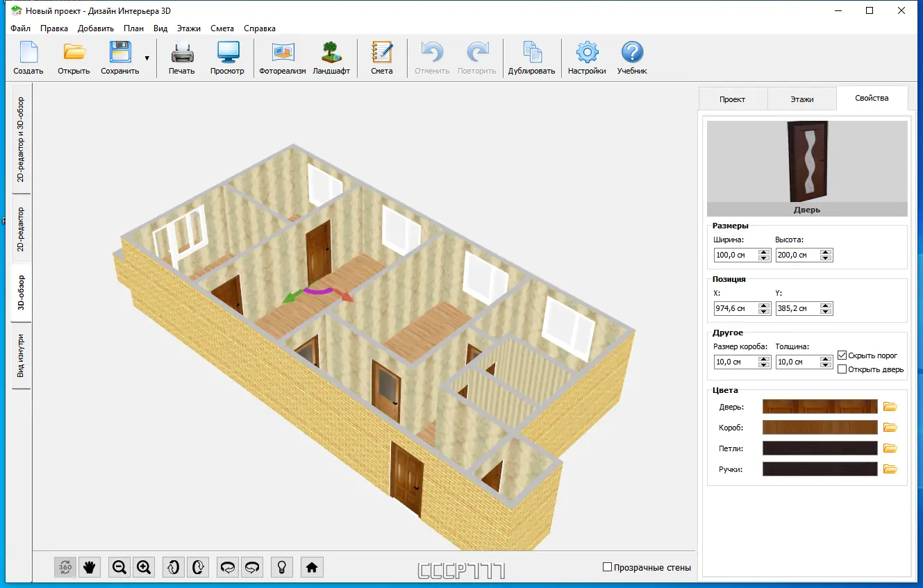Check the open door (Открыть дверь) checkbox
Viewport: 923px width, 588px height.
[x=842, y=369]
